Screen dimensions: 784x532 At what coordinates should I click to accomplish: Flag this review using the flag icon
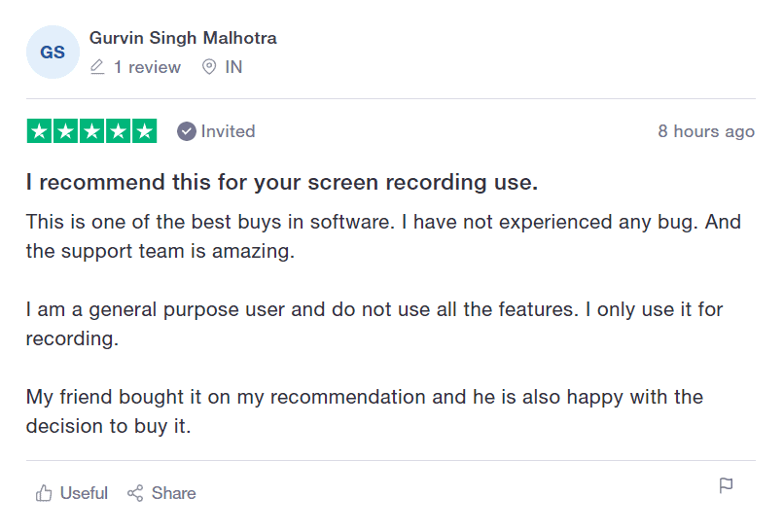[726, 485]
